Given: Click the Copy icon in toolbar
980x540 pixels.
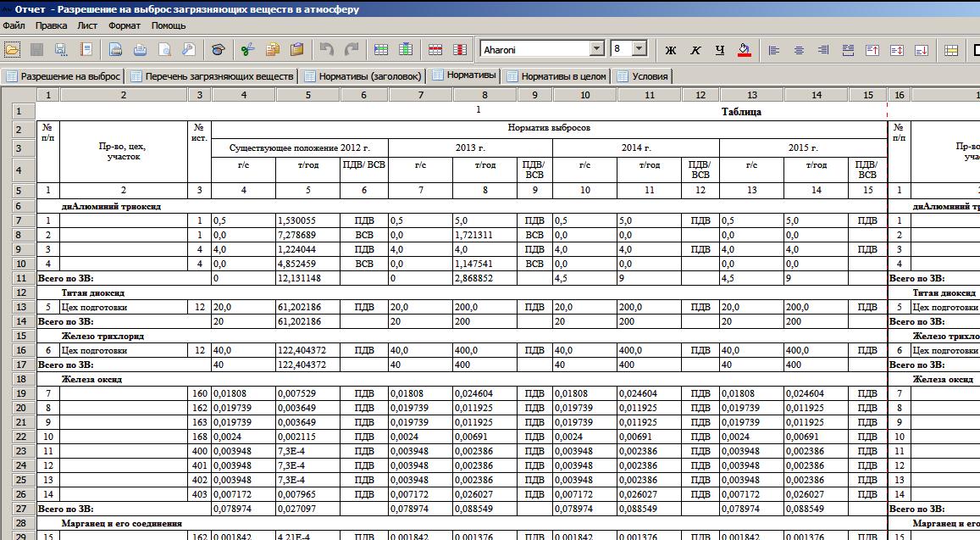Looking at the screenshot, I should (x=272, y=50).
